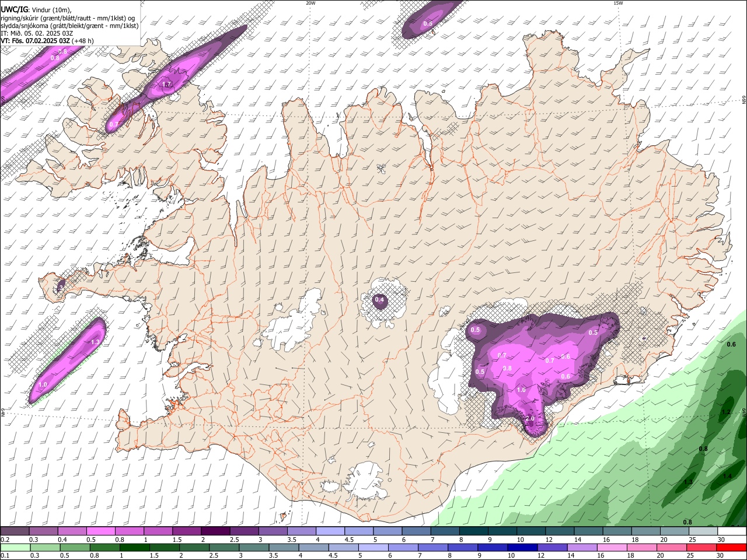Click the darkest purple 2–2.5 snow legend swatch
The height and width of the screenshot is (560, 747).
point(215,531)
